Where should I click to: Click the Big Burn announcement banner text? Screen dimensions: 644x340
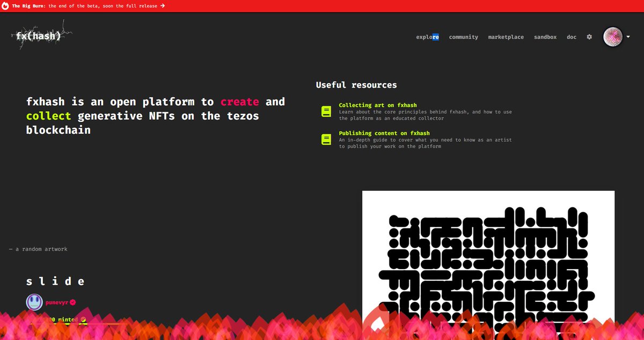point(85,6)
